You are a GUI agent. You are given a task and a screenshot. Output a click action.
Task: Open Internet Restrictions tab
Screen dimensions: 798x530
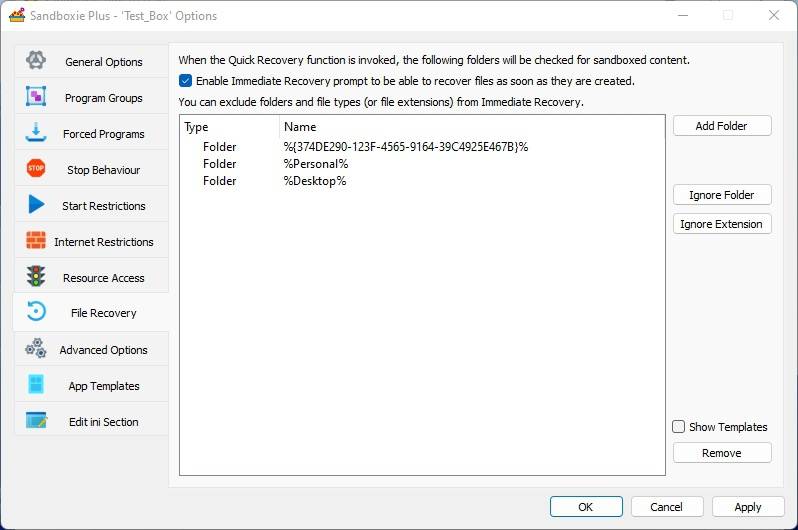pyautogui.click(x=91, y=242)
